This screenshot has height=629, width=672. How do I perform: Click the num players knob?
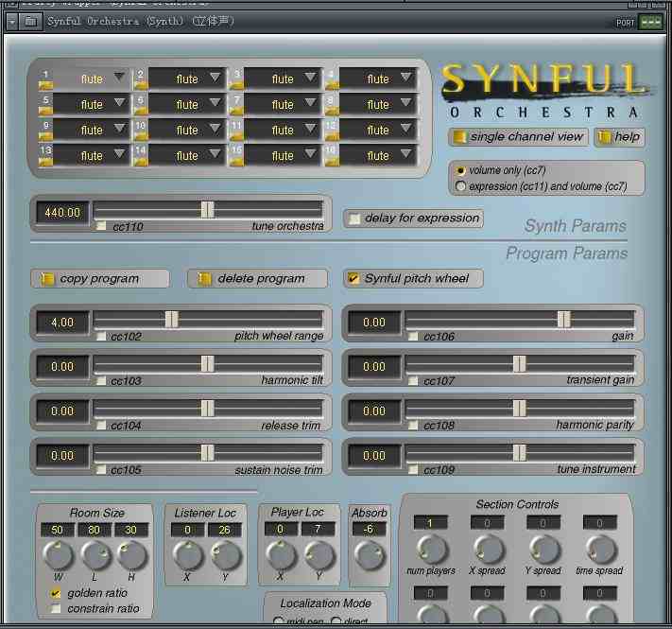tap(432, 550)
